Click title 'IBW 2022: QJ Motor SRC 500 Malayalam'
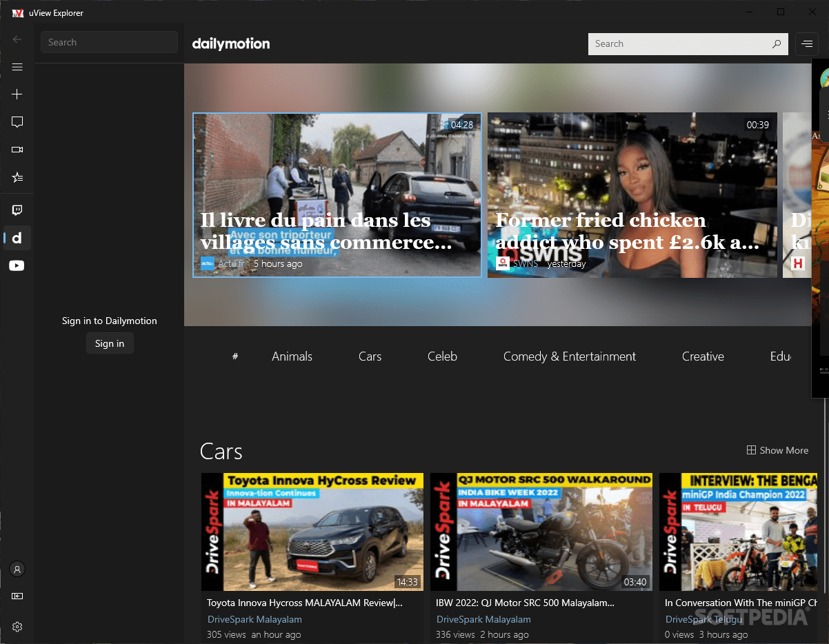The width and height of the screenshot is (829, 644). pyautogui.click(x=526, y=603)
